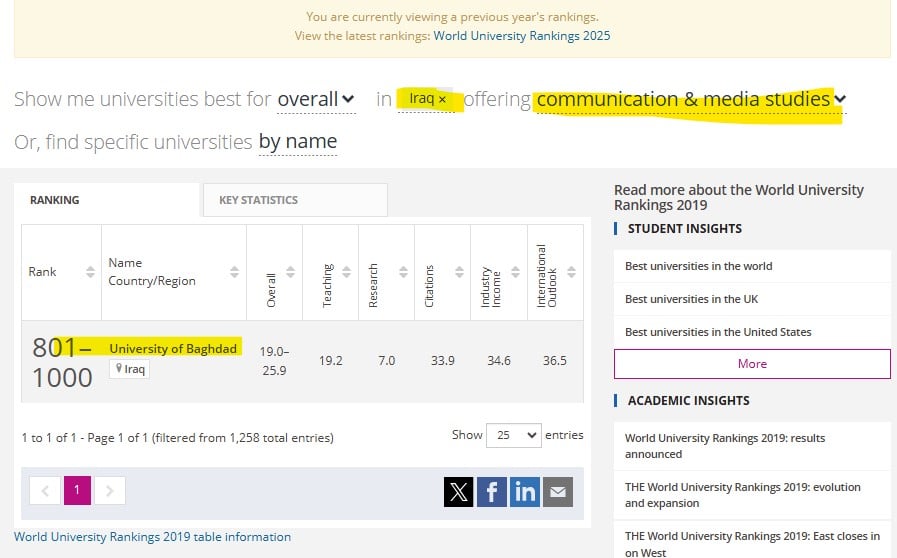Select the Ranking tab

click(54, 200)
